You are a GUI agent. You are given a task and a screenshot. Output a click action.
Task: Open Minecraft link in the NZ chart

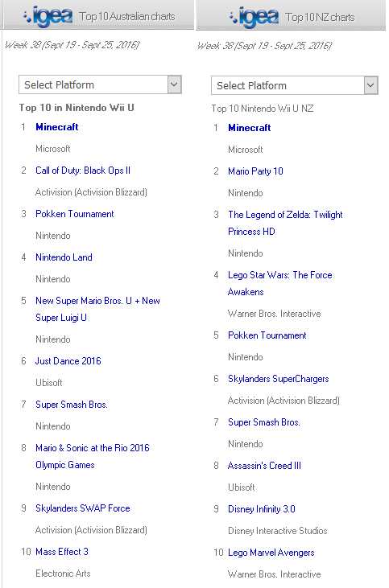click(x=250, y=128)
